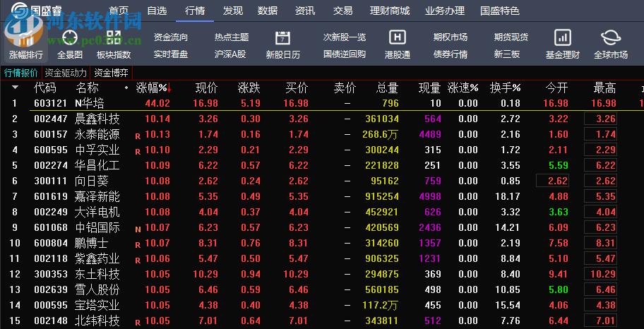Select the 资金博弈 sub-tab

coord(112,73)
